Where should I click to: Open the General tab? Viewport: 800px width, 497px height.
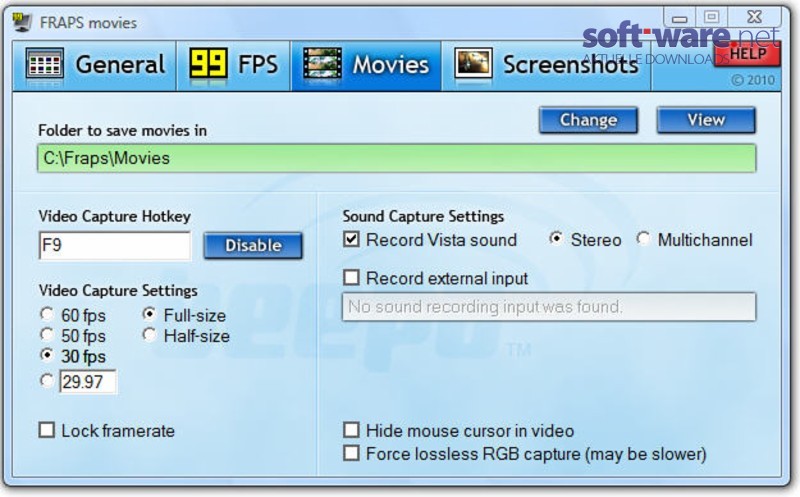[95, 65]
